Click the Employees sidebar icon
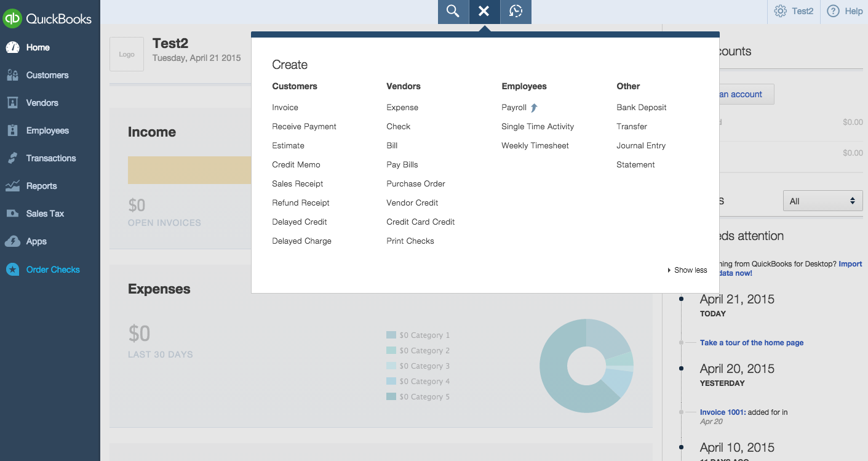Image resolution: width=868 pixels, height=461 pixels. click(x=12, y=130)
